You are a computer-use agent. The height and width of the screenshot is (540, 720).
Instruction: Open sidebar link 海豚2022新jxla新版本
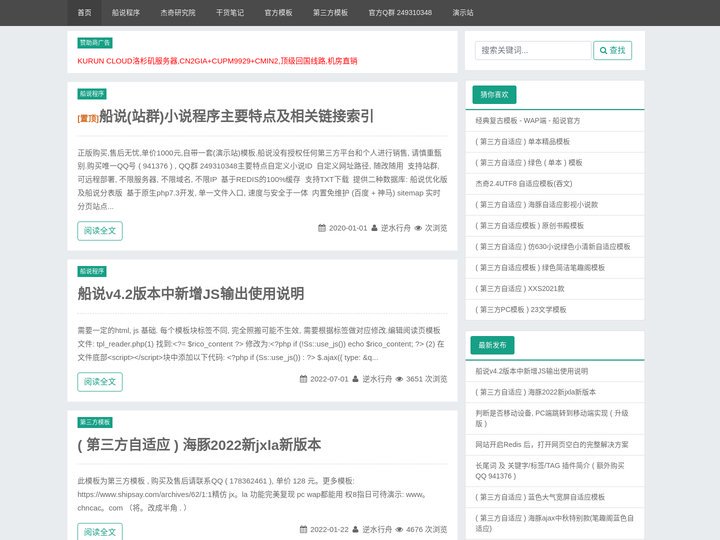tap(535, 392)
